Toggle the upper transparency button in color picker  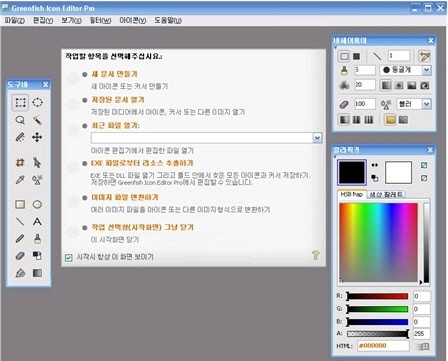[424, 165]
